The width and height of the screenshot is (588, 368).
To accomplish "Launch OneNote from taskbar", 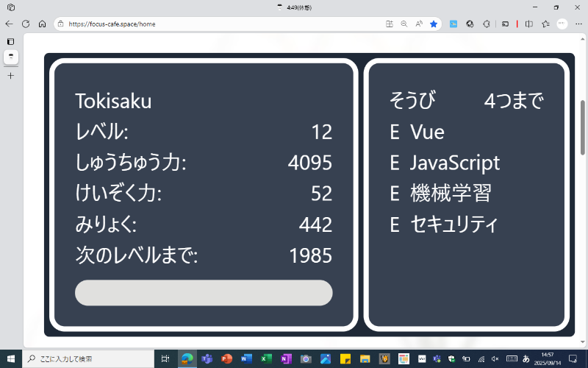I will [x=286, y=359].
